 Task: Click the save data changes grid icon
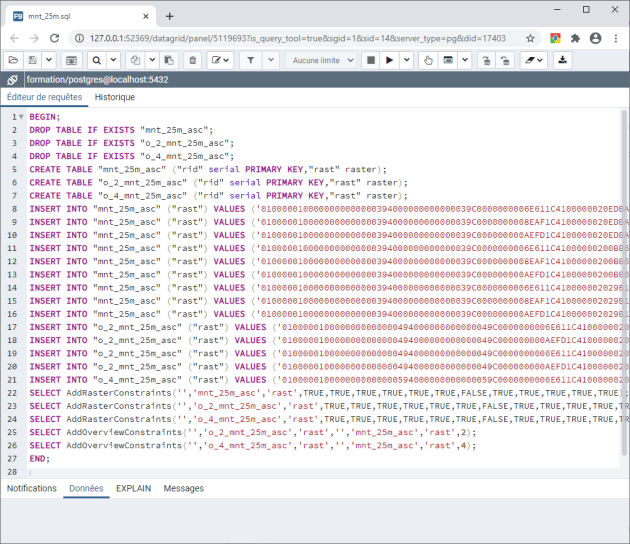point(72,60)
